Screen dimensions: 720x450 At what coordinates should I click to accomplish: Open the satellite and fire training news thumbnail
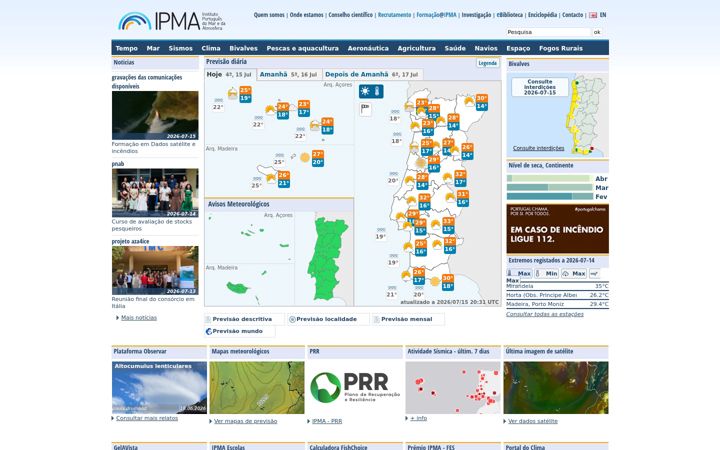(x=155, y=115)
